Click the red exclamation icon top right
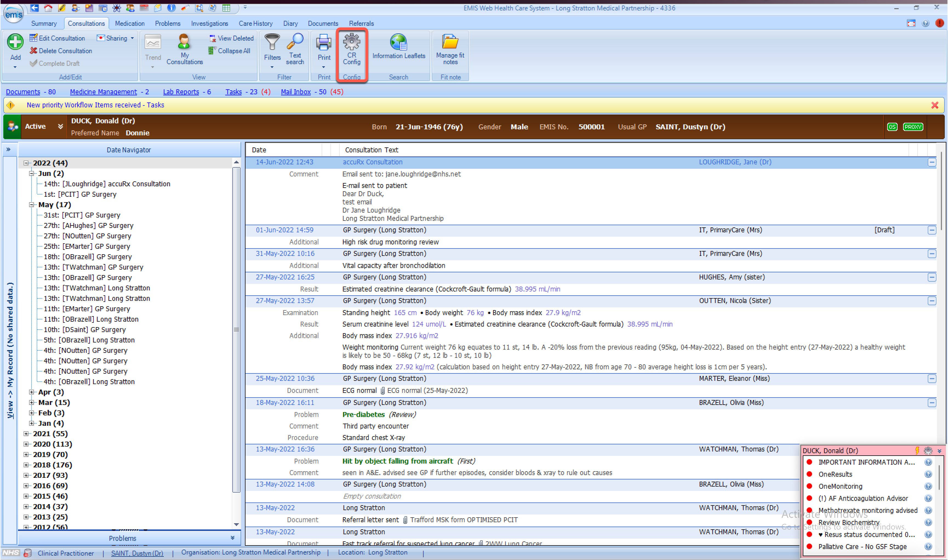948x560 pixels. tap(940, 23)
